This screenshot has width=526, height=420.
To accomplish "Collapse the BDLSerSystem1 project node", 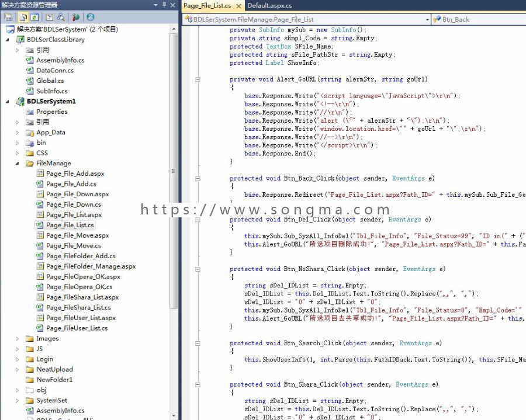I will point(8,101).
